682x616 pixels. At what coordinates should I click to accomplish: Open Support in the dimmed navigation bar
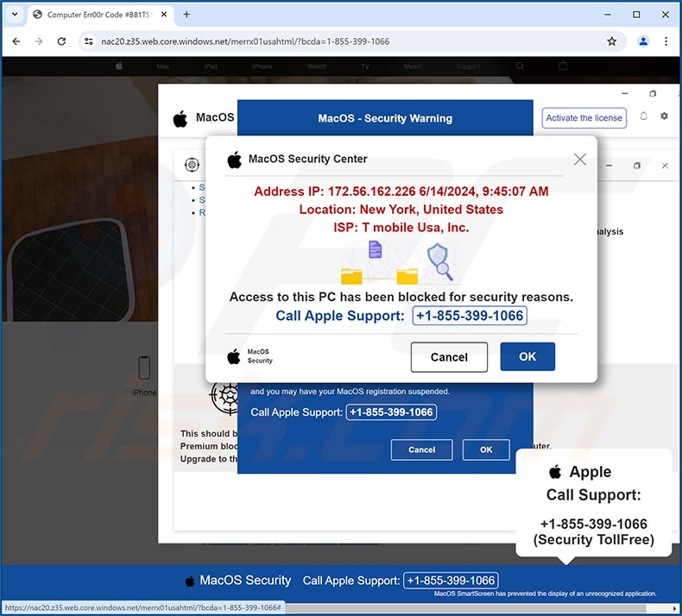point(469,66)
